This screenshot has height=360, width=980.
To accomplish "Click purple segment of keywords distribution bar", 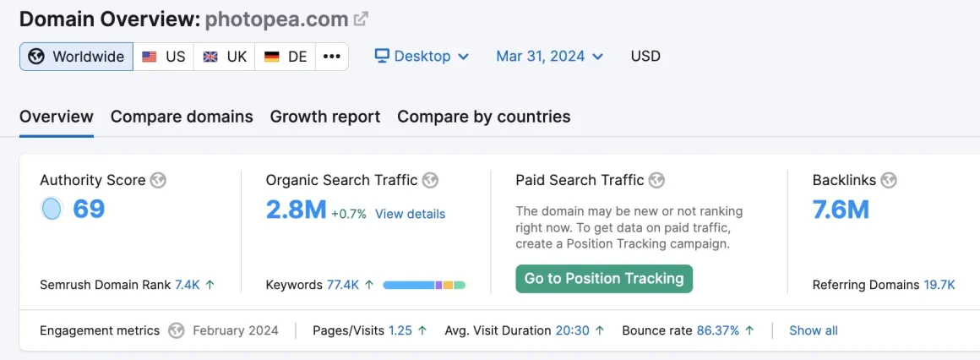I will [x=438, y=285].
